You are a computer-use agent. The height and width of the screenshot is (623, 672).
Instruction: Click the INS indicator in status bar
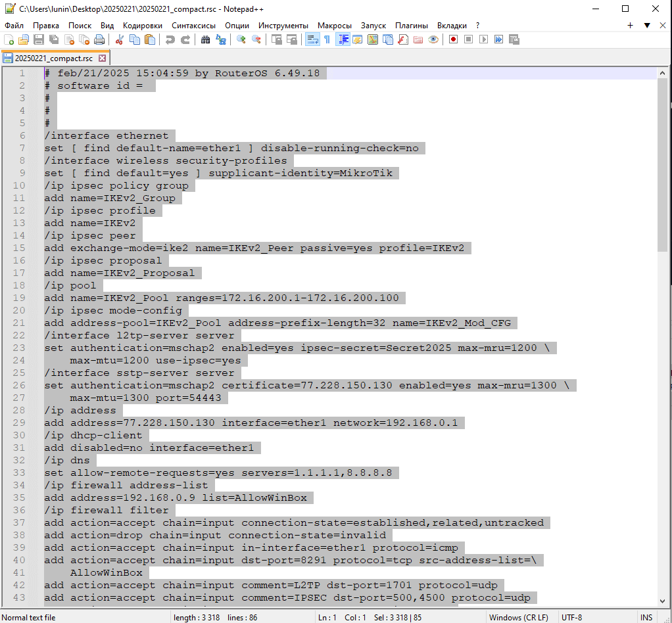[646, 618]
